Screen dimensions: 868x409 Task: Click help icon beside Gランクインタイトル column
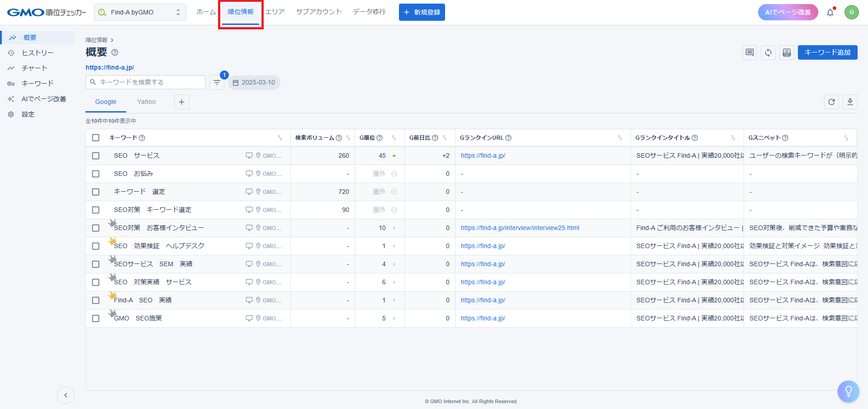click(x=695, y=138)
